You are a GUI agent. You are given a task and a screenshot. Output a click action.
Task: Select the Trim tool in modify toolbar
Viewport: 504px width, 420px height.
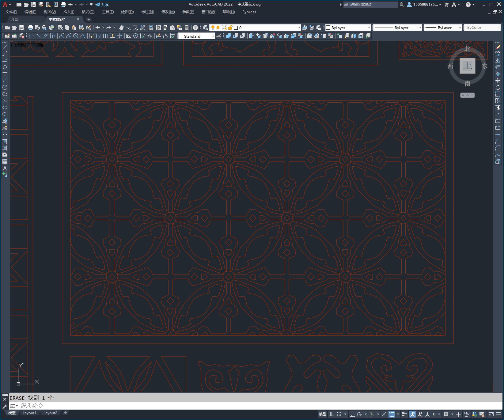pyautogui.click(x=498, y=108)
